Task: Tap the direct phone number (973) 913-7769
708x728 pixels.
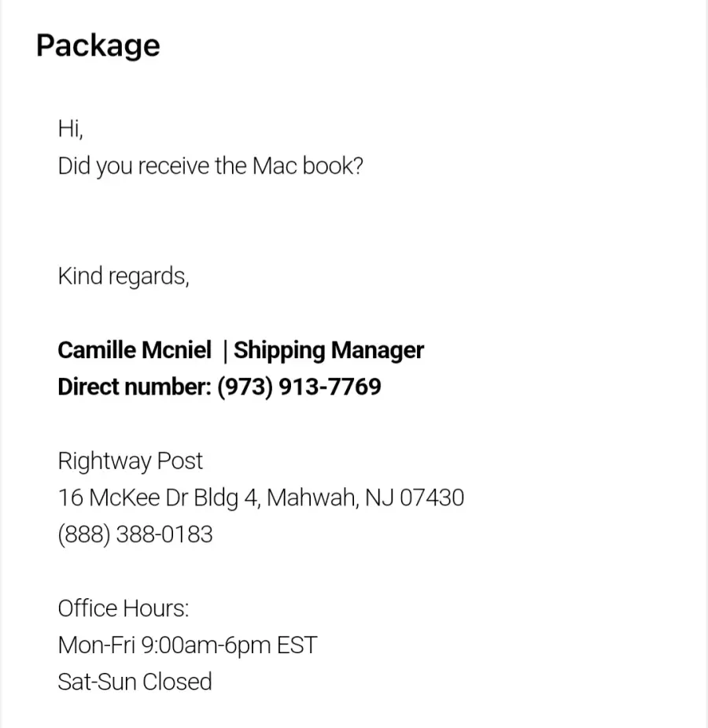Action: tap(299, 386)
